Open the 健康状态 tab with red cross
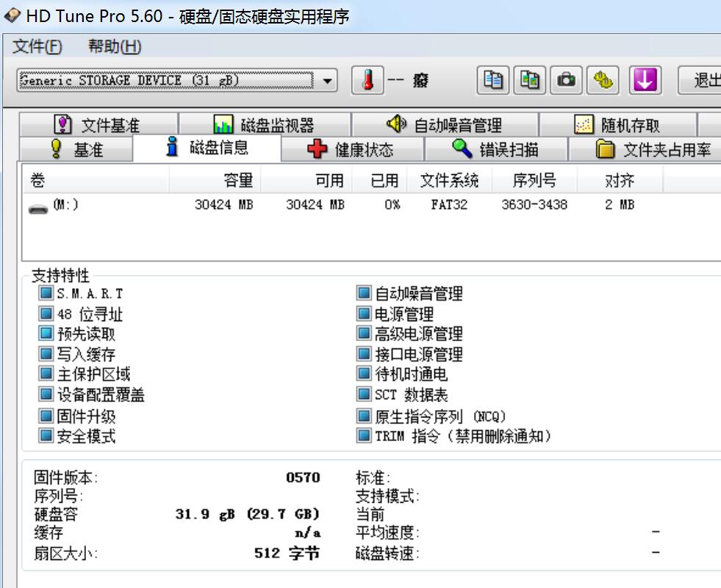This screenshot has width=721, height=588. tap(351, 150)
